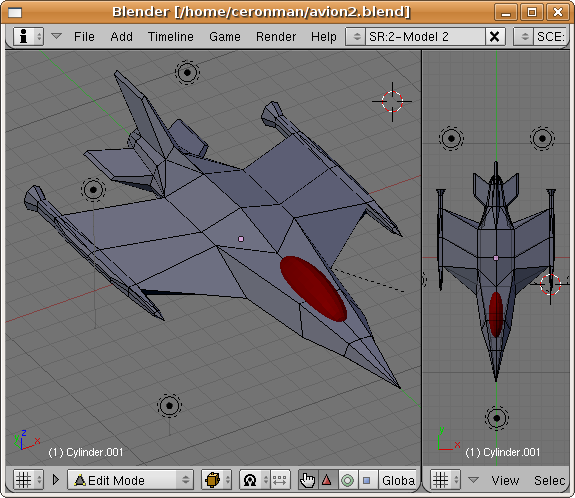The width and height of the screenshot is (575, 498).
Task: Open the Select menu in the right viewport
Action: click(549, 480)
